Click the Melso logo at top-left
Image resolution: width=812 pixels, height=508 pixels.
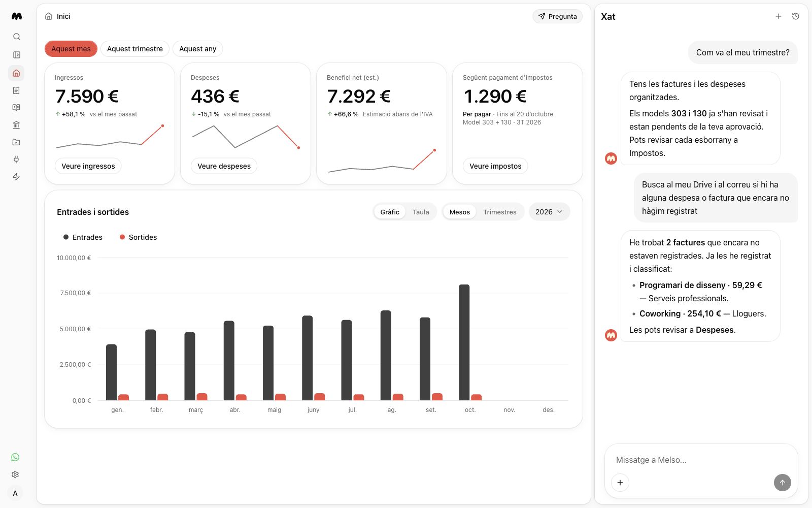(x=17, y=16)
